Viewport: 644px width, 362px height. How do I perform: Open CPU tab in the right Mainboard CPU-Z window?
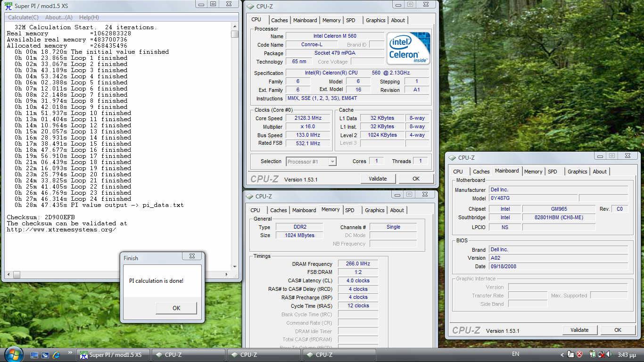pyautogui.click(x=458, y=172)
